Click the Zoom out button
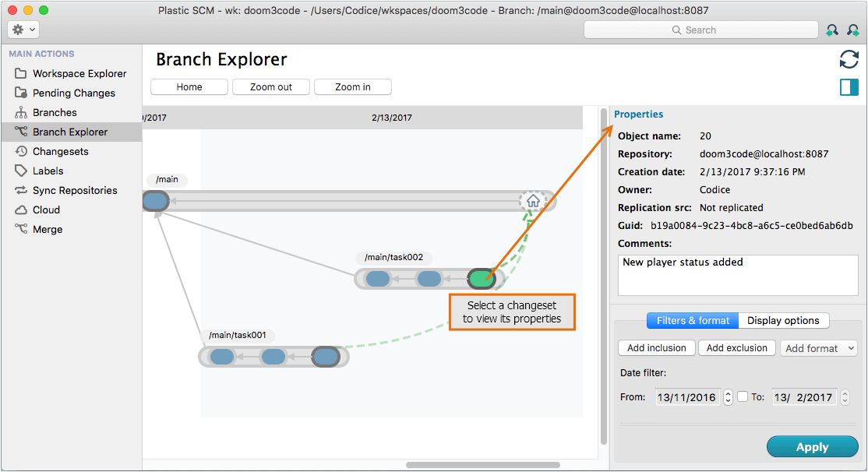The height and width of the screenshot is (472, 868). point(271,87)
